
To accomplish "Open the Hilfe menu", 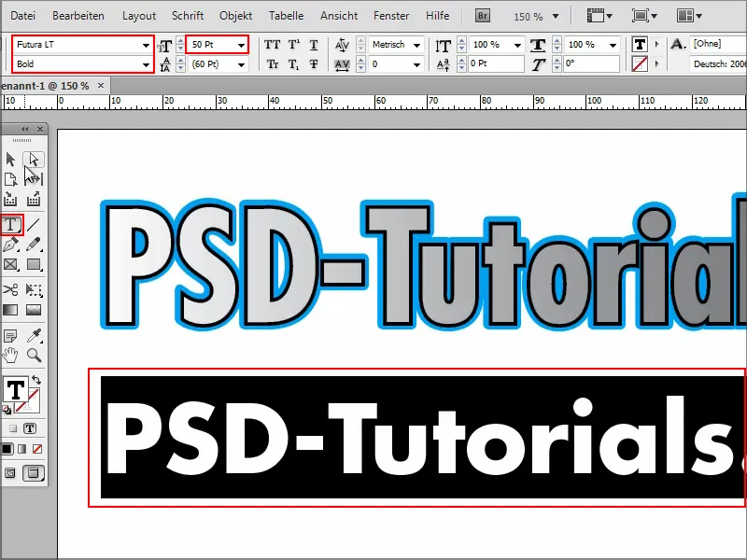I will point(437,16).
